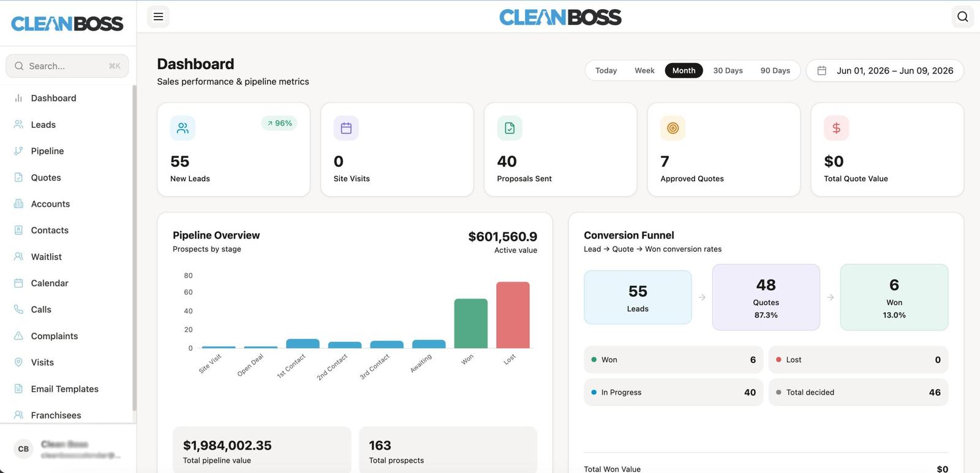This screenshot has height=473, width=980.
Task: Navigate to Waitlist
Action: [x=67, y=256]
